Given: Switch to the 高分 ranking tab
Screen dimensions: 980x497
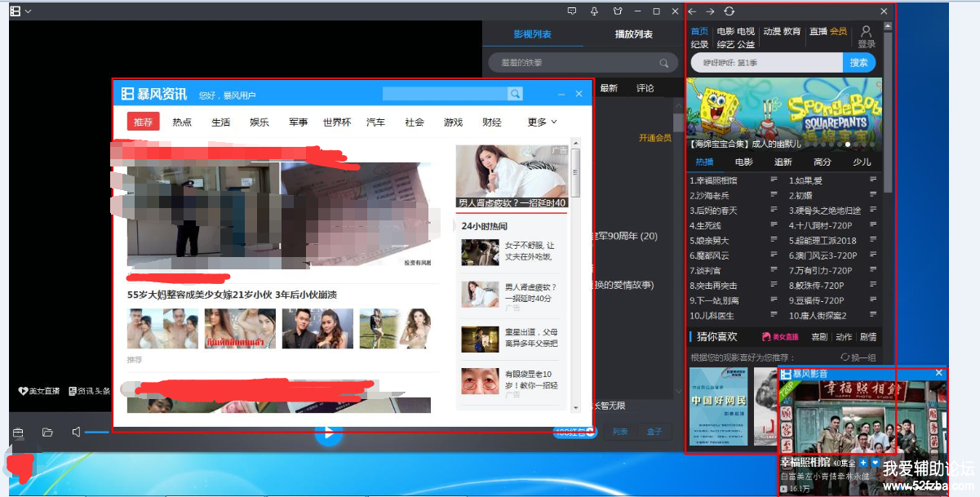Looking at the screenshot, I should click(x=823, y=162).
